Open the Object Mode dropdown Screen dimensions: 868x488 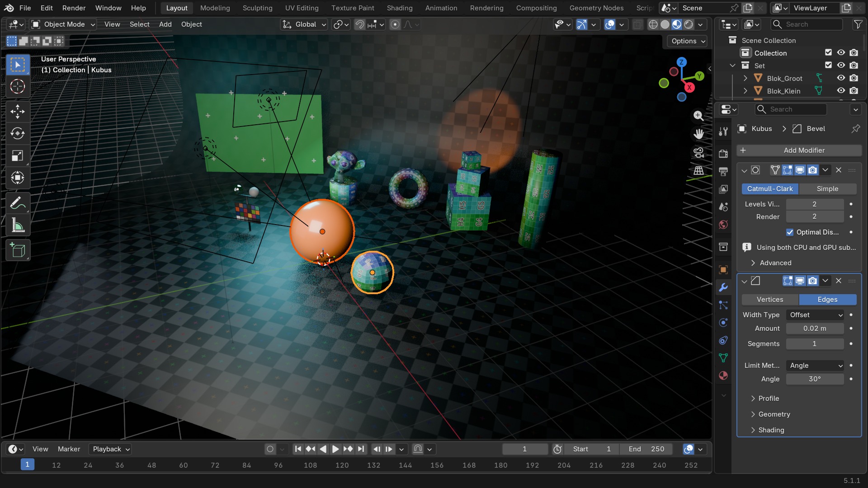pyautogui.click(x=63, y=24)
